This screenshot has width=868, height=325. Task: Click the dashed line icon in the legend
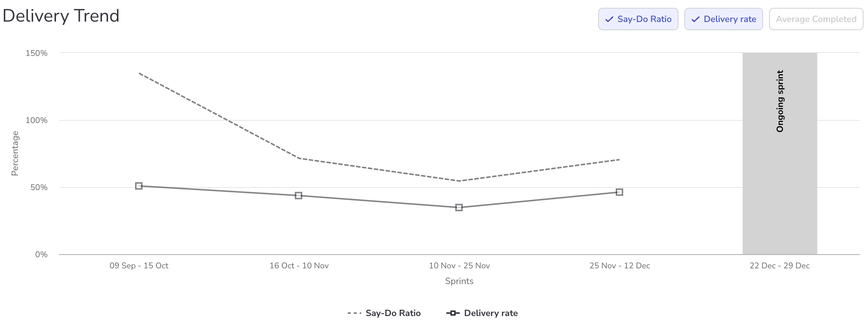[355, 313]
